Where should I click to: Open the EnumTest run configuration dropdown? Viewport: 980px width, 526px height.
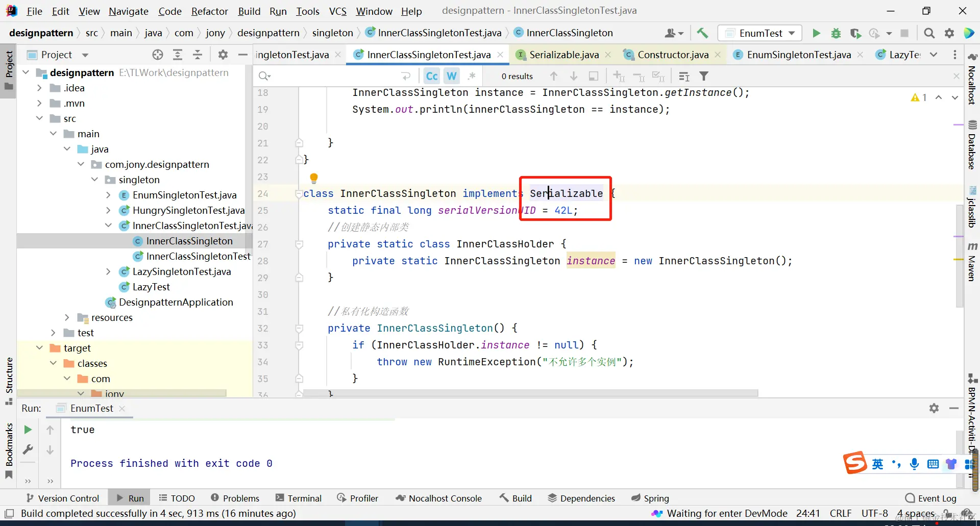pyautogui.click(x=760, y=33)
